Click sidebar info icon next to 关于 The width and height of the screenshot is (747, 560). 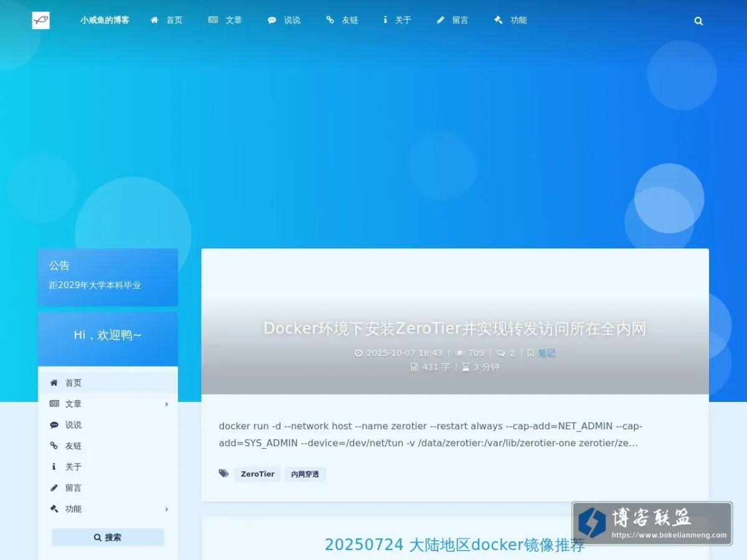coord(54,467)
